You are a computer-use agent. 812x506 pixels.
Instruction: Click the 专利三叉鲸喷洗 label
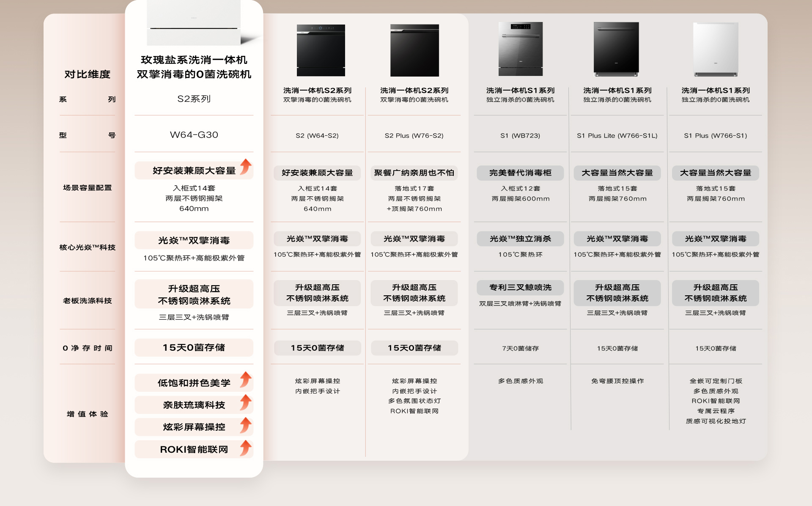[520, 287]
